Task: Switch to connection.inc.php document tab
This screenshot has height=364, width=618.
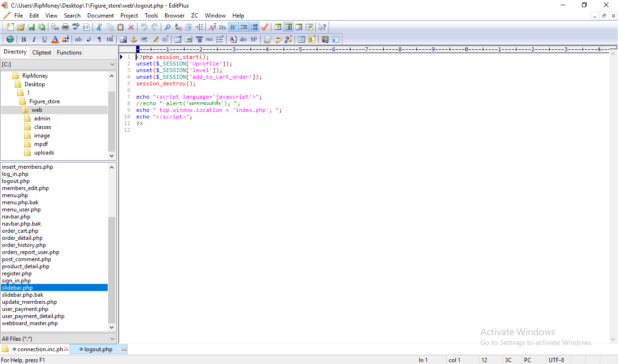Action: pyautogui.click(x=40, y=349)
